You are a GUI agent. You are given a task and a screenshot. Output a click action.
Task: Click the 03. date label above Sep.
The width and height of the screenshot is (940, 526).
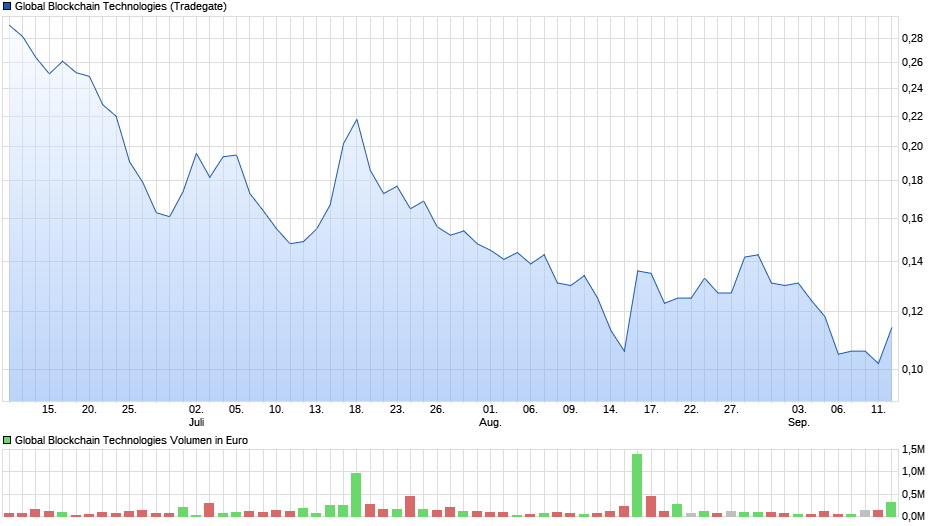(799, 410)
